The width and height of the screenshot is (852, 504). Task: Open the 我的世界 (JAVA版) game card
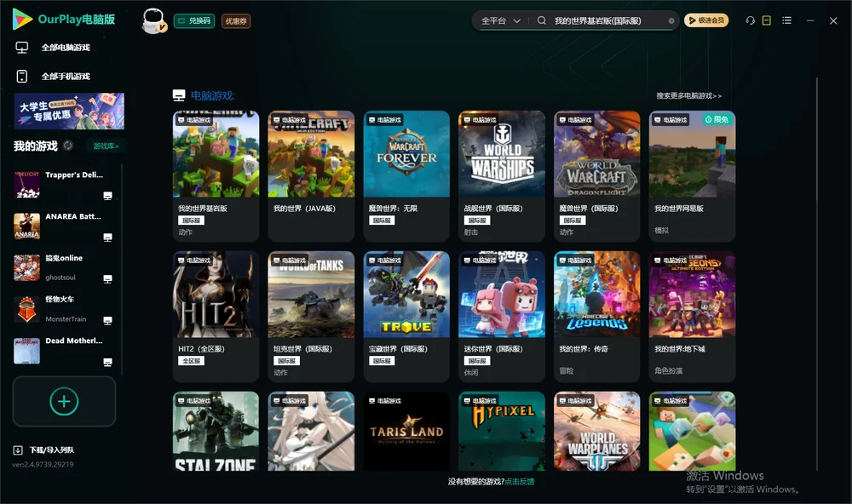(311, 176)
